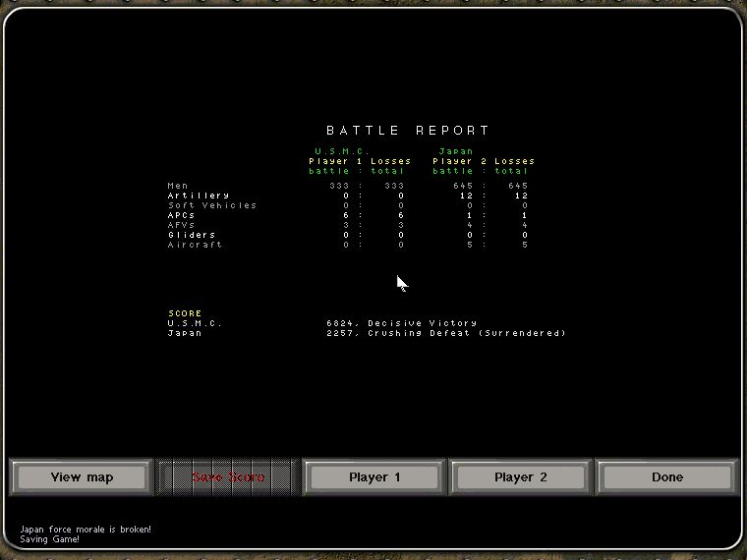Click the greyed-out Save Score button

pyautogui.click(x=228, y=477)
